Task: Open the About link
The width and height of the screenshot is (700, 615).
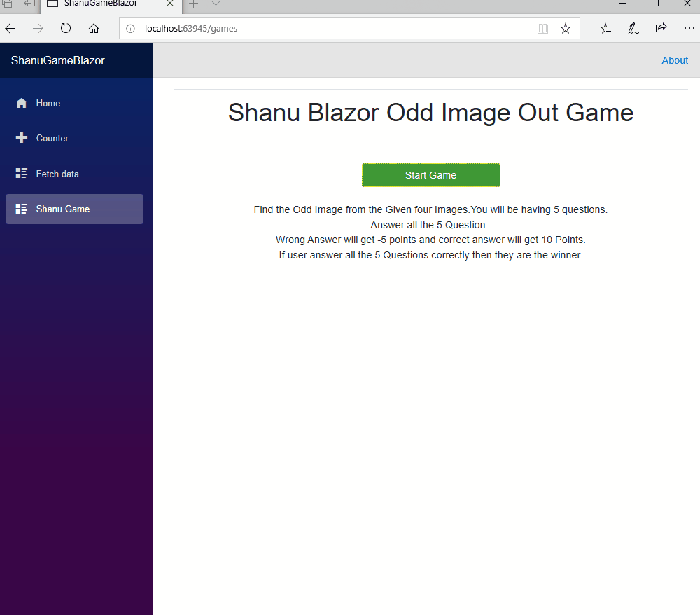Action: (675, 60)
